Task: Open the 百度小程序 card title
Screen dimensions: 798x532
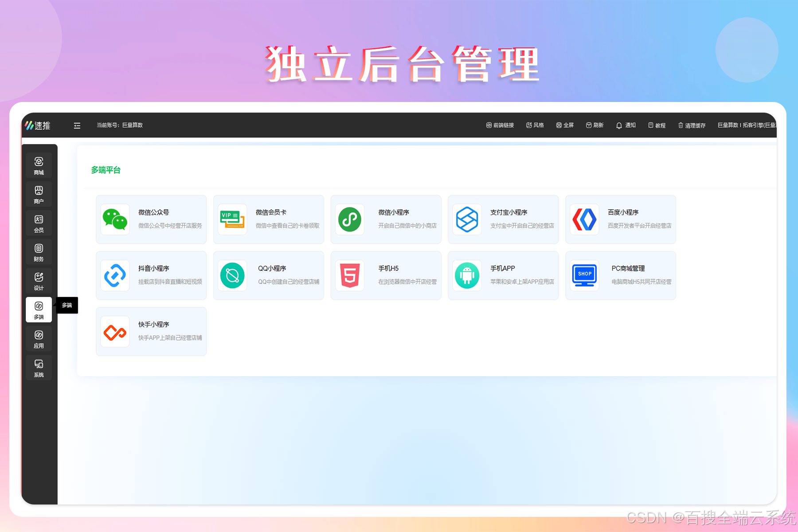Action: click(x=623, y=212)
